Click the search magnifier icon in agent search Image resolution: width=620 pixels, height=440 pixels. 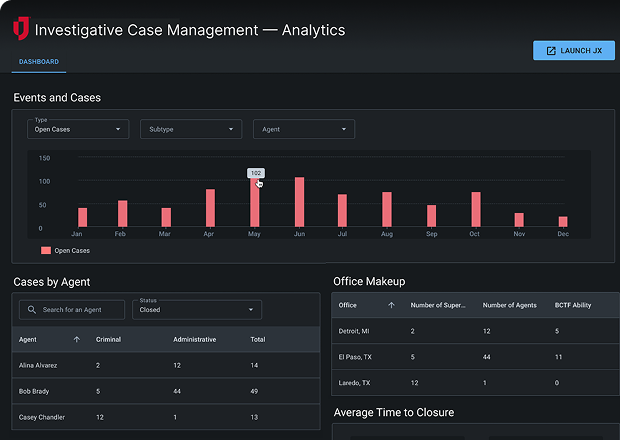33,310
